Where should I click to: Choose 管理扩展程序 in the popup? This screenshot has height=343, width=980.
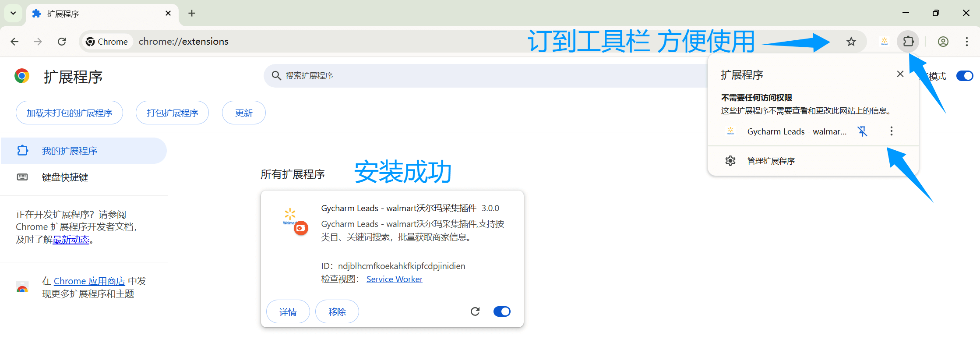[x=771, y=161]
